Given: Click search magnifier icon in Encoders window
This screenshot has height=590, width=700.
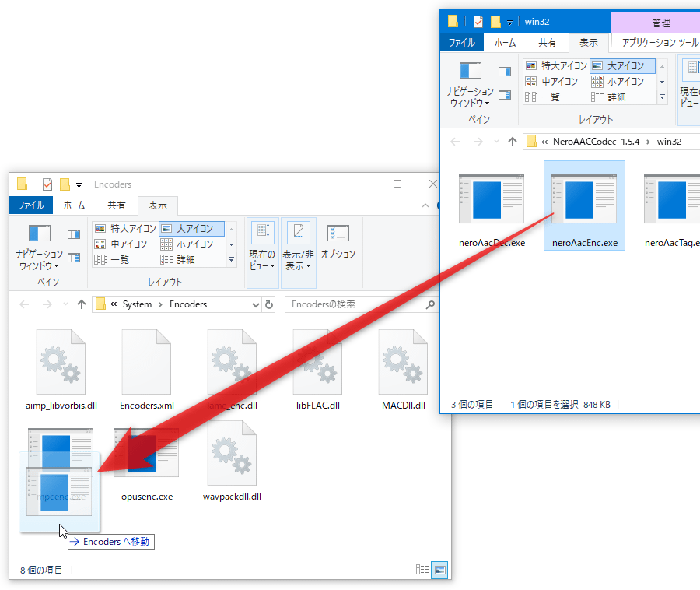Looking at the screenshot, I should [x=430, y=304].
